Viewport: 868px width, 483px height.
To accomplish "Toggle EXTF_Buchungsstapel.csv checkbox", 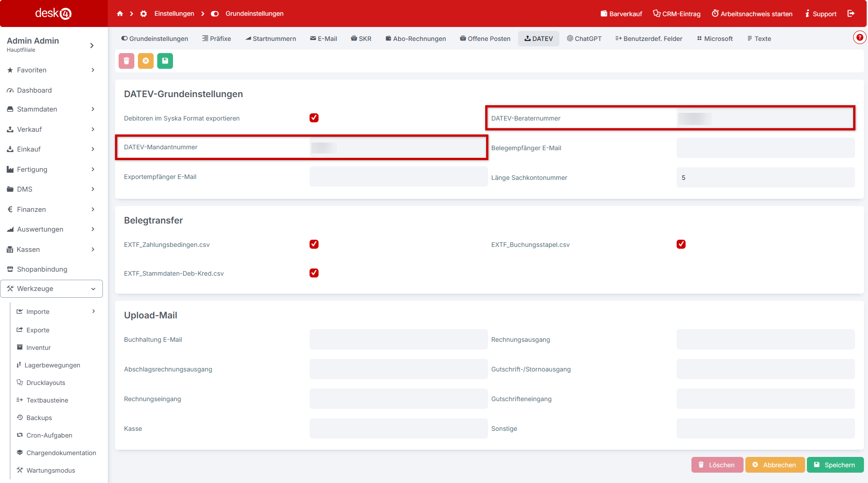I will 681,244.
